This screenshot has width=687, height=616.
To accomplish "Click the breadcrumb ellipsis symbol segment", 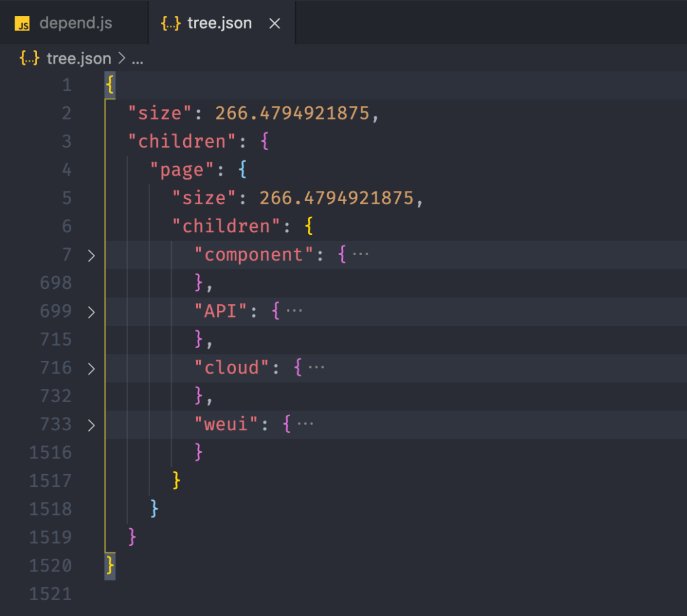I will (137, 59).
